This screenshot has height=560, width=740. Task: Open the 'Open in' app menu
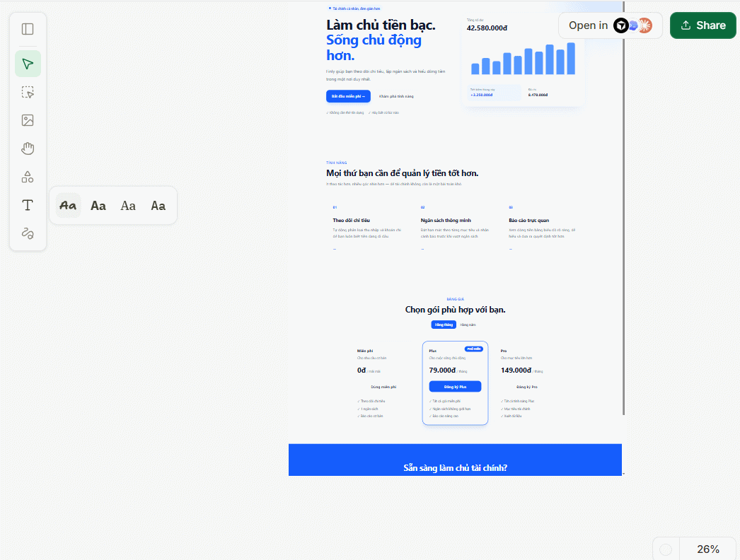tap(611, 25)
